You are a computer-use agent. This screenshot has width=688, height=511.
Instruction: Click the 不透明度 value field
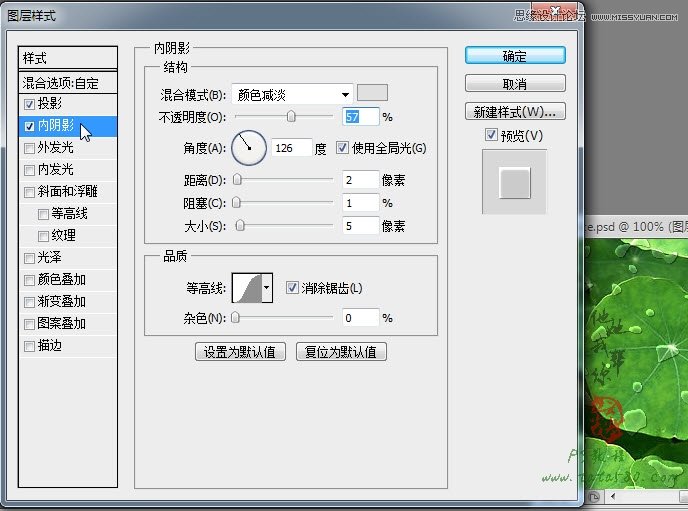coord(361,117)
